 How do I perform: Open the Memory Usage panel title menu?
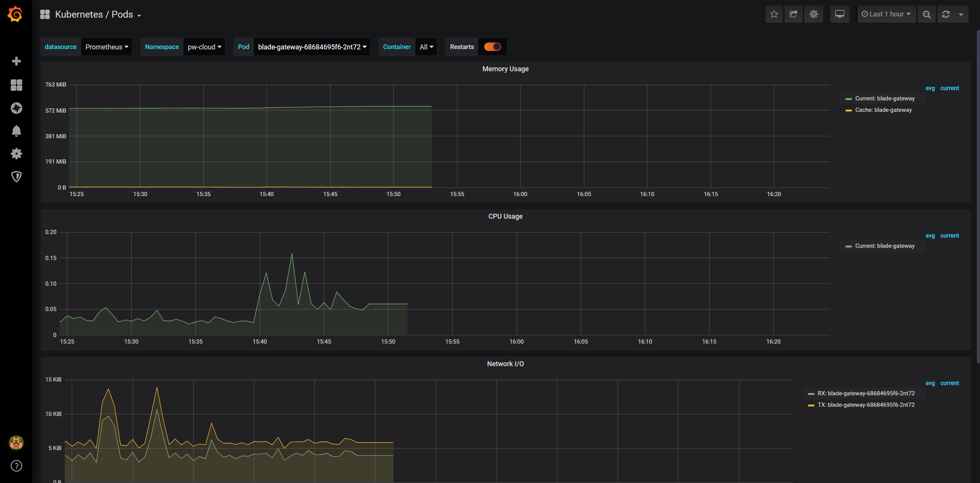505,69
